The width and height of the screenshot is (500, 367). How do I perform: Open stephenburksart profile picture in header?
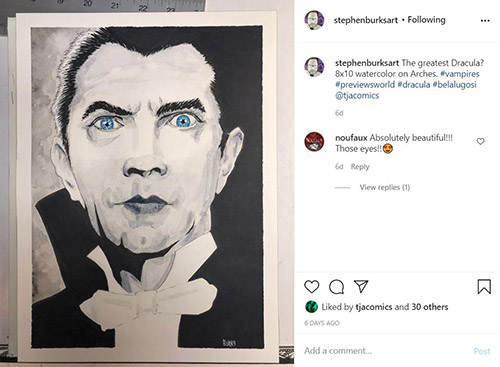click(x=314, y=20)
